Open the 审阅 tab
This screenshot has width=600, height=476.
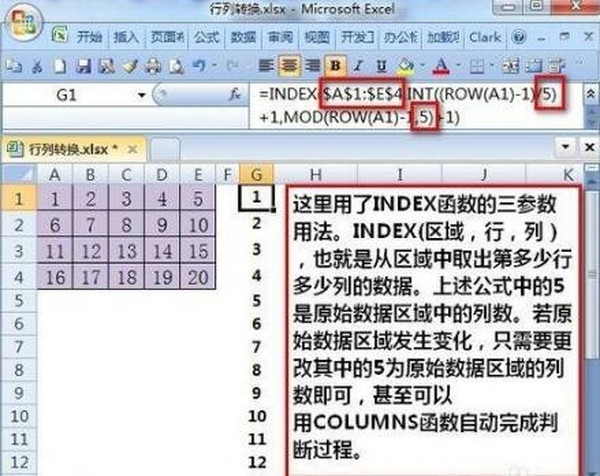[x=280, y=37]
